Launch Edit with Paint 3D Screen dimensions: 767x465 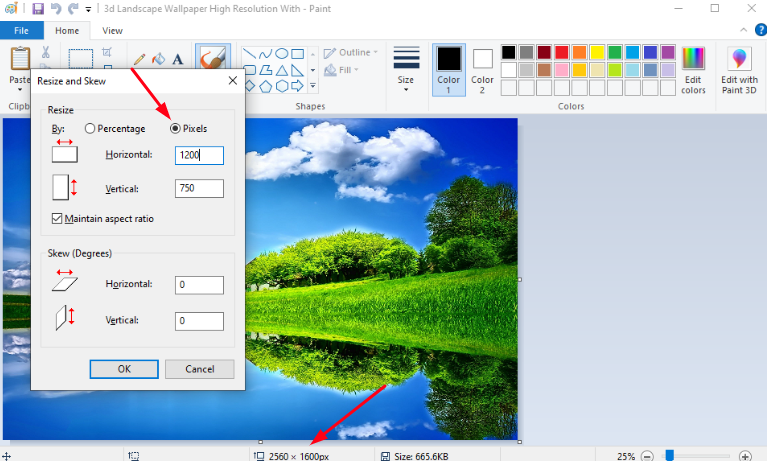(740, 69)
